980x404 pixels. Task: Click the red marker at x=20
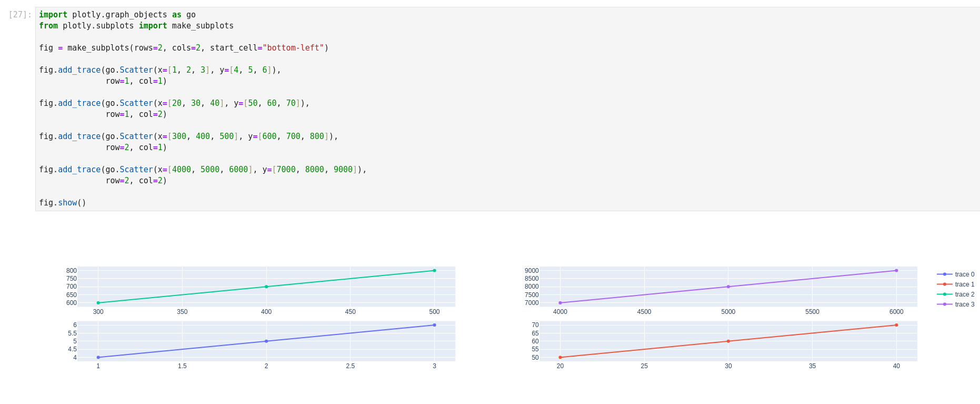pyautogui.click(x=560, y=357)
